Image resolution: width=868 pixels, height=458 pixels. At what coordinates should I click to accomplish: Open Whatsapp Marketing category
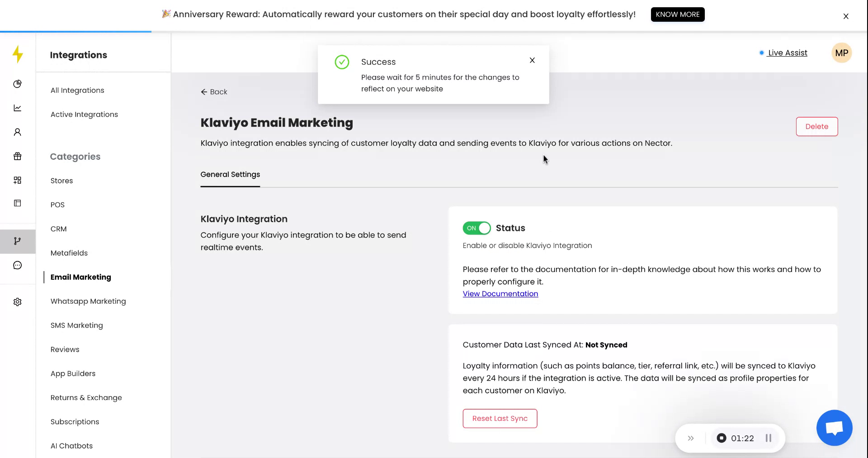click(88, 301)
